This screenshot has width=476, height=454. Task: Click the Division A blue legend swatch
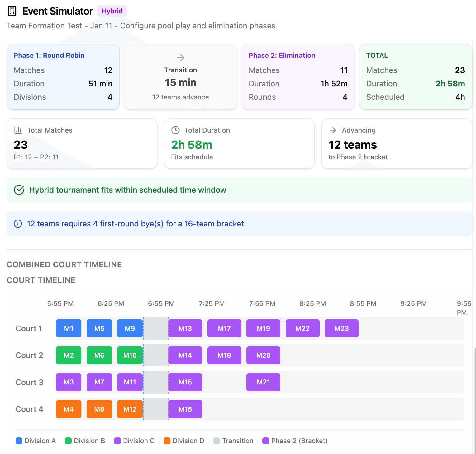pos(19,441)
